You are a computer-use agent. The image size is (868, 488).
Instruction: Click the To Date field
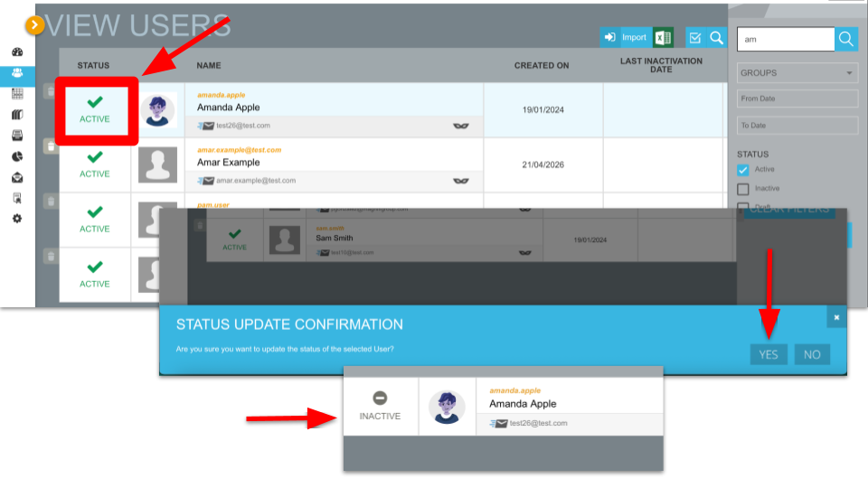click(797, 126)
